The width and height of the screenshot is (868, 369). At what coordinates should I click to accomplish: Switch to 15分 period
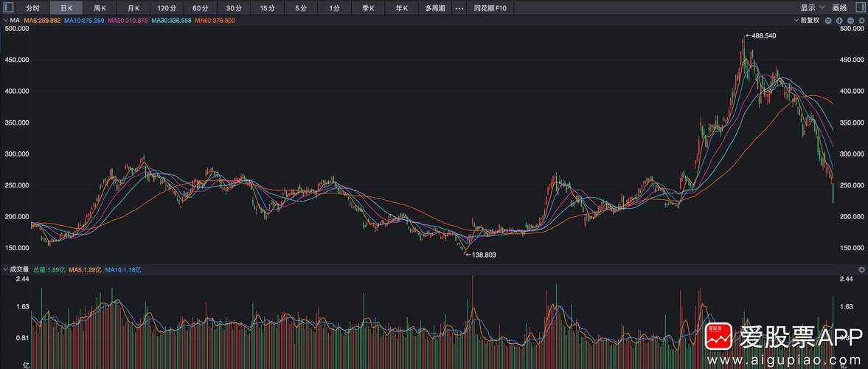tap(268, 8)
